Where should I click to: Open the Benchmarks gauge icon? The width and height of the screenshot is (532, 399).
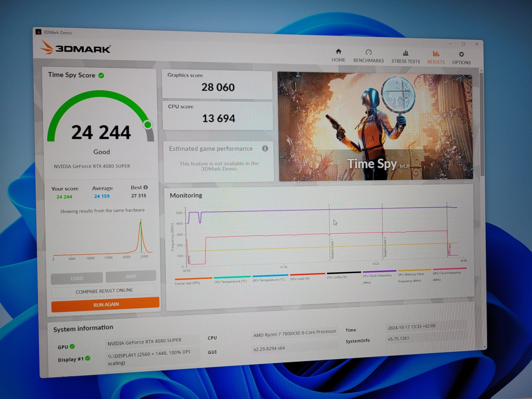pyautogui.click(x=368, y=52)
